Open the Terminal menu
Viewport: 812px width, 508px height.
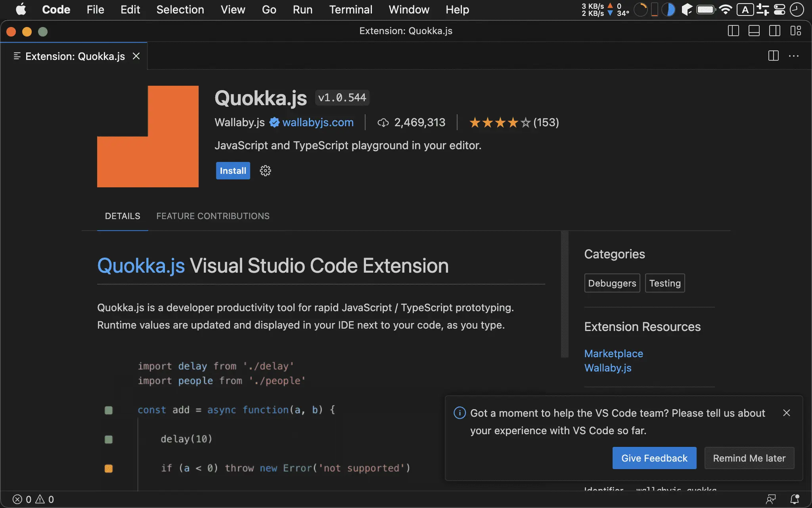tap(350, 10)
